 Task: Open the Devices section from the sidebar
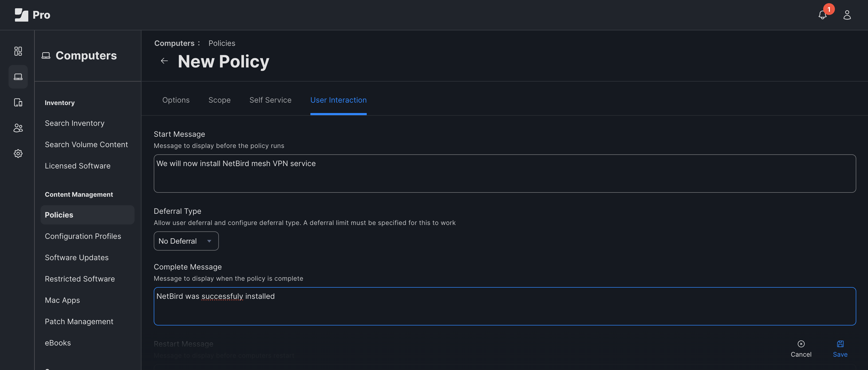coord(18,102)
